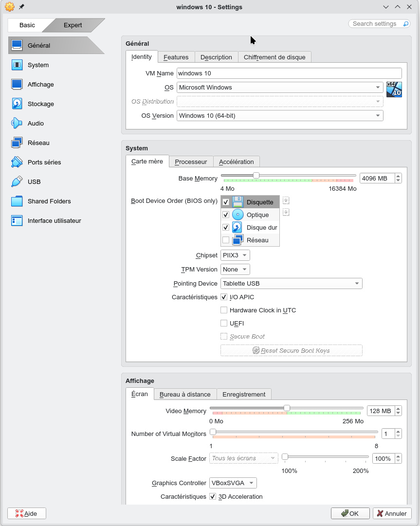The image size is (420, 526).
Task: Open the Stockage section icon in sidebar
Action: 17,104
